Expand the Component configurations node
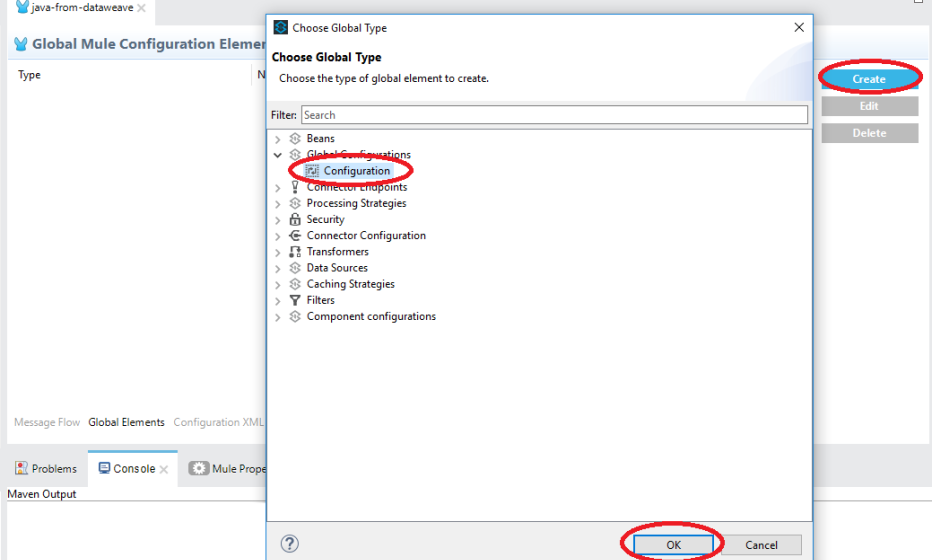Image resolution: width=932 pixels, height=560 pixels. [x=278, y=317]
